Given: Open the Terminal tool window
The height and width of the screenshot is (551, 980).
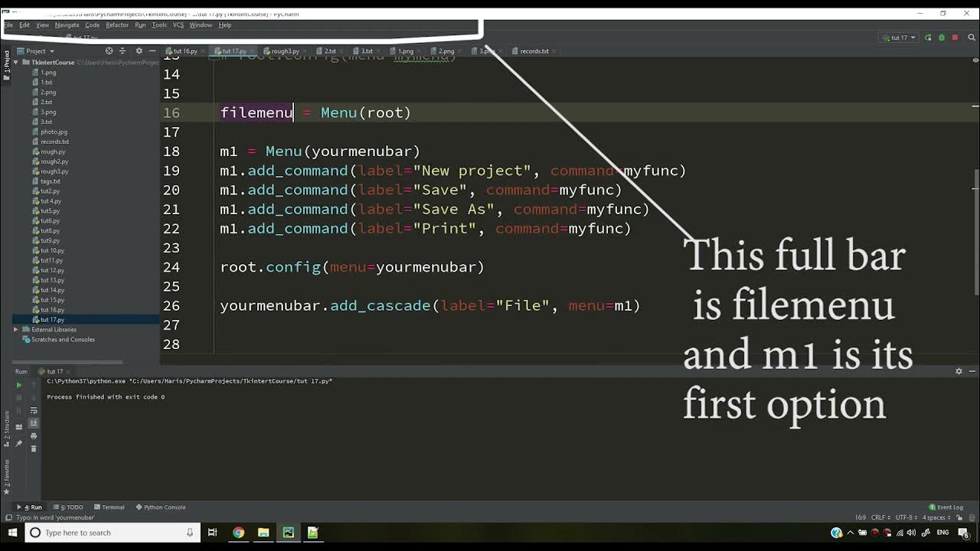Looking at the screenshot, I should coord(109,507).
